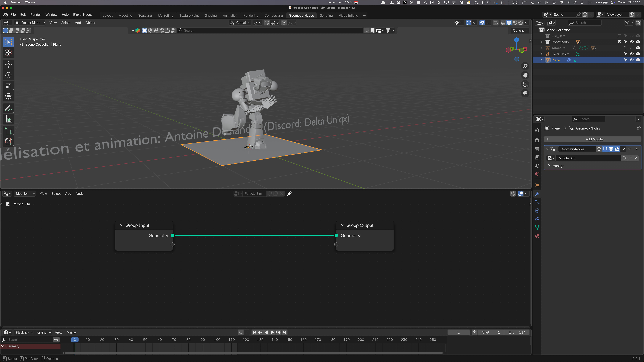Toggle Delta Uniqx viewport visibility eye
The width and height of the screenshot is (644, 362).
632,54
